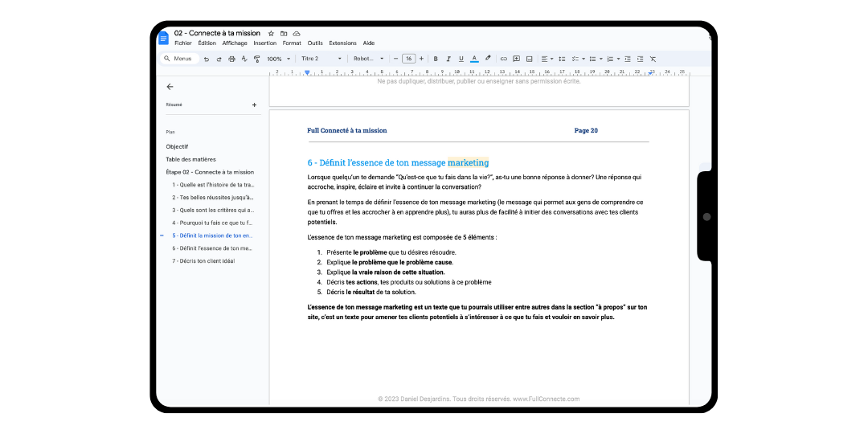The height and width of the screenshot is (434, 868).
Task: Check the cloud save status icon
Action: pos(297,33)
